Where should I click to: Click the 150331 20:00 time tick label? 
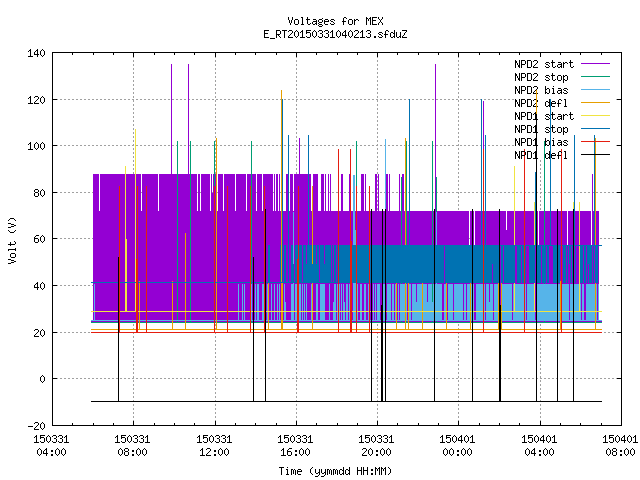376,446
